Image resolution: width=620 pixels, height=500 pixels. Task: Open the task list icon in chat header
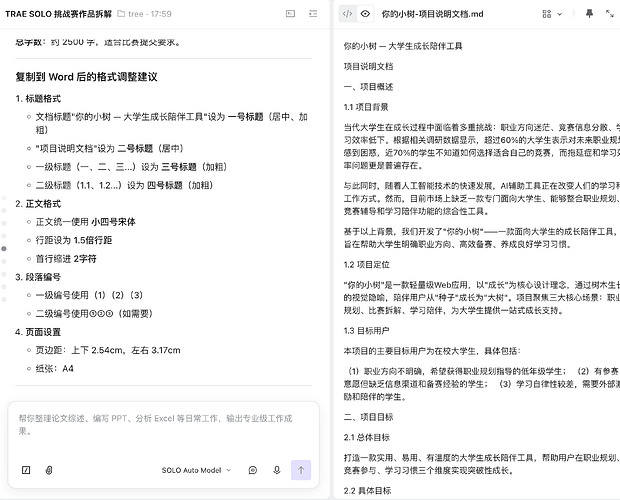[313, 14]
